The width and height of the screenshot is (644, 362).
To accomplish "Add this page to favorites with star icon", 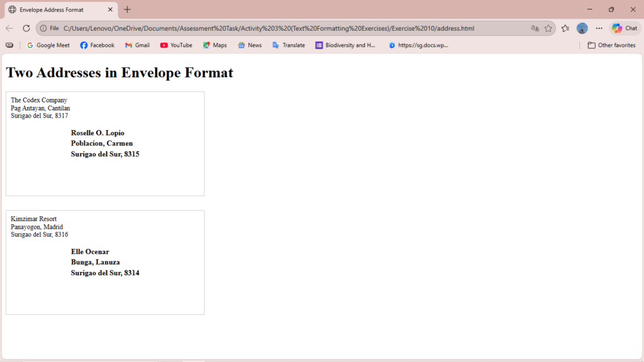I will [548, 28].
